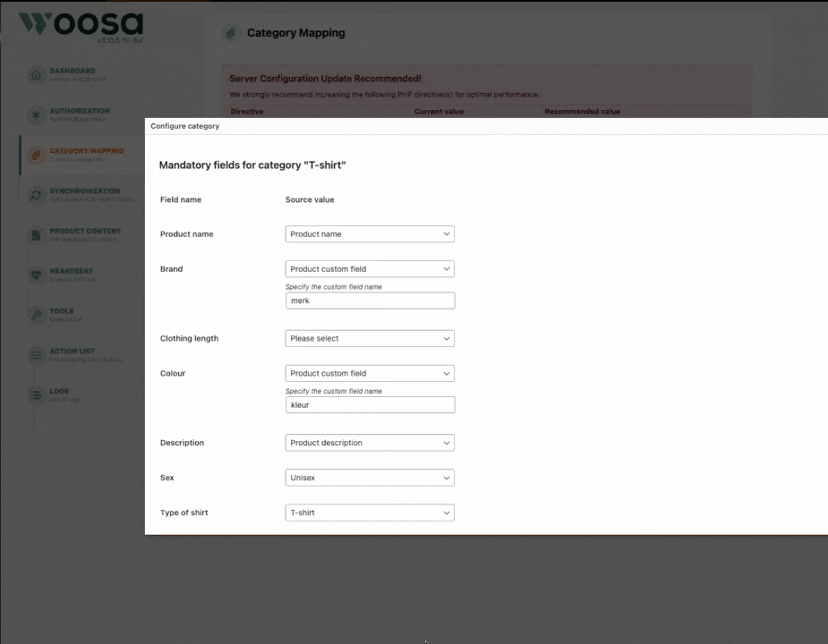Viewport: 828px width, 644px height.
Task: Click the Logs menu entry
Action: [x=59, y=391]
